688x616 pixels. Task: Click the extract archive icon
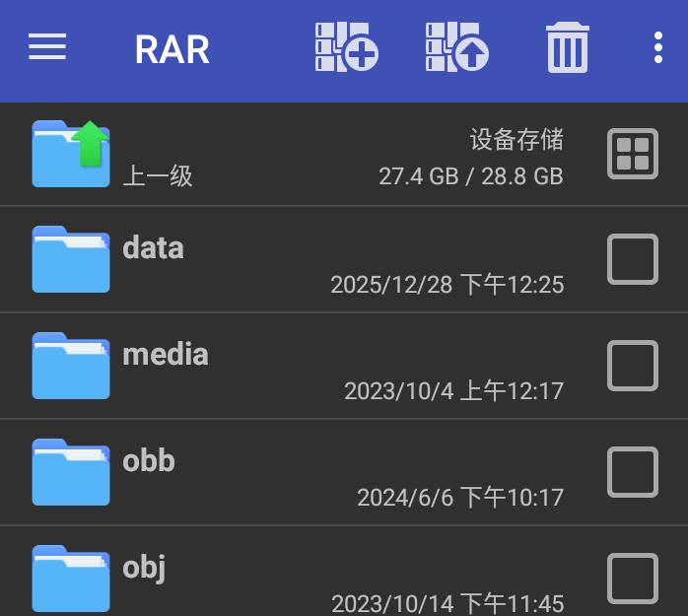457,48
